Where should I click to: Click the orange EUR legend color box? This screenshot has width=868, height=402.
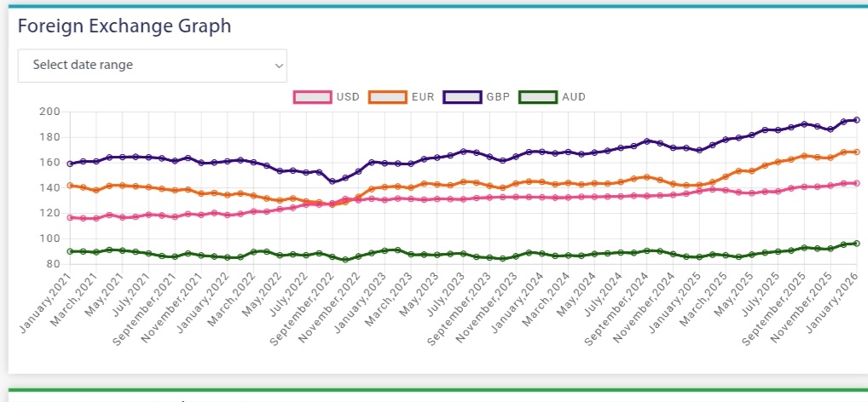[x=386, y=97]
